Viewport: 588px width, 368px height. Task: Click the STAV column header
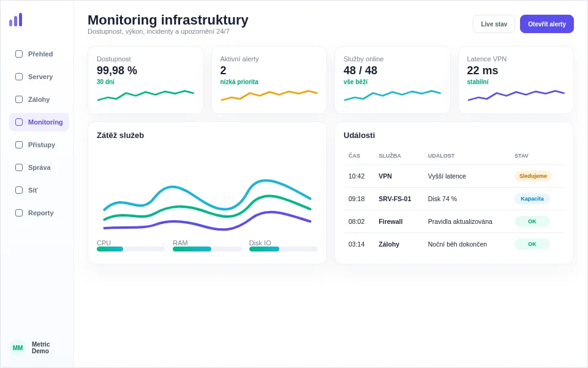(521, 155)
